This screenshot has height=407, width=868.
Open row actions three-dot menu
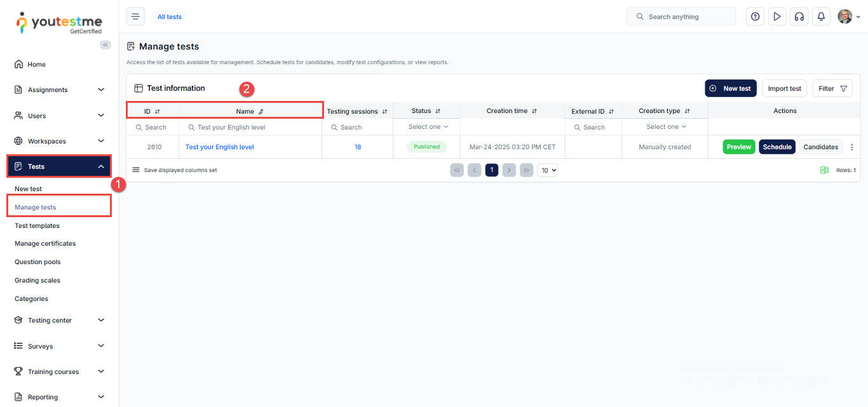click(x=851, y=147)
